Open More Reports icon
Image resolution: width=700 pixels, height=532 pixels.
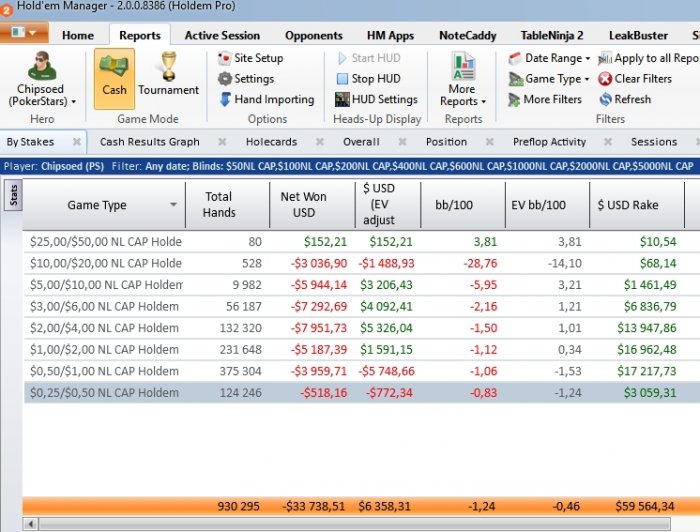click(463, 66)
